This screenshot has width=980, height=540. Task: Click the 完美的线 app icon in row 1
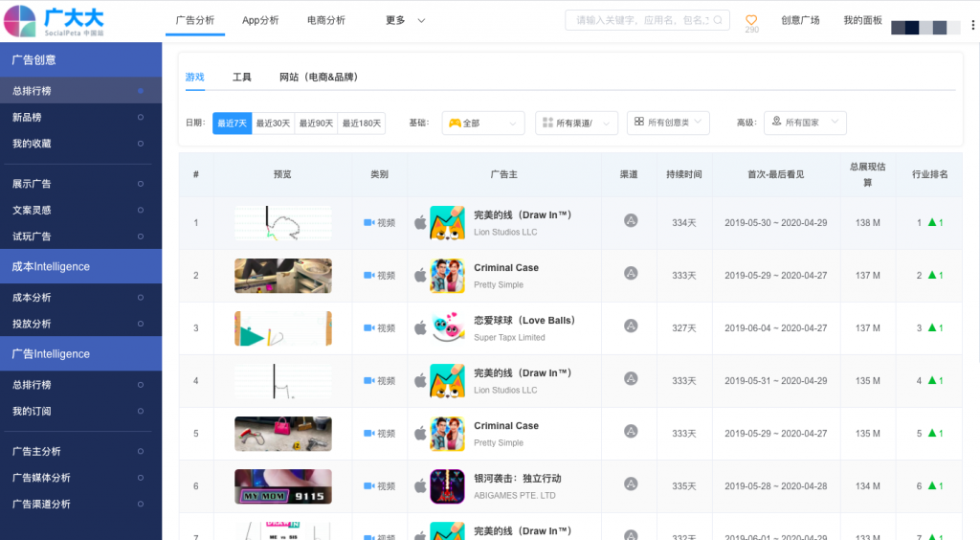pos(448,223)
